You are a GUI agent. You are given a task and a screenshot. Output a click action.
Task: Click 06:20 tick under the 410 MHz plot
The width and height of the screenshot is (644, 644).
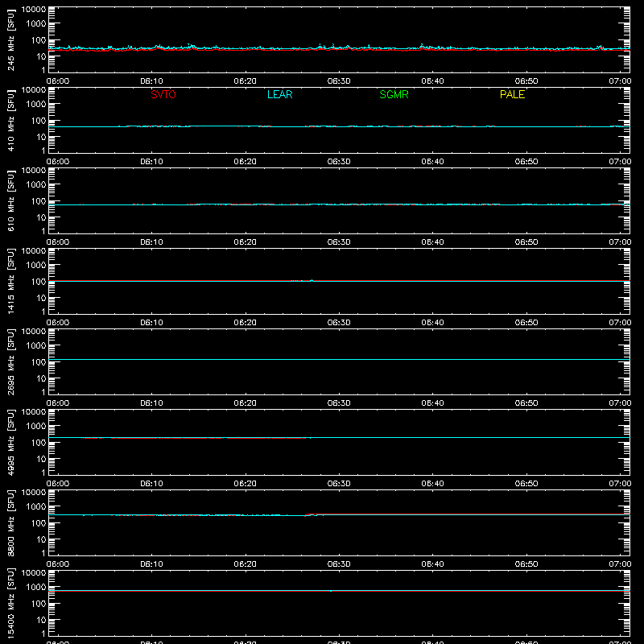(246, 162)
